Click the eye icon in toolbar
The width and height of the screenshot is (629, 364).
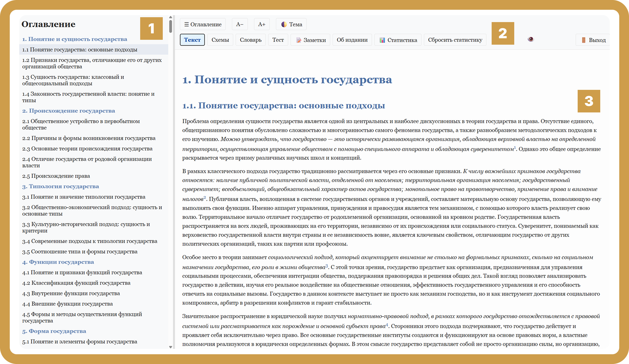point(531,39)
